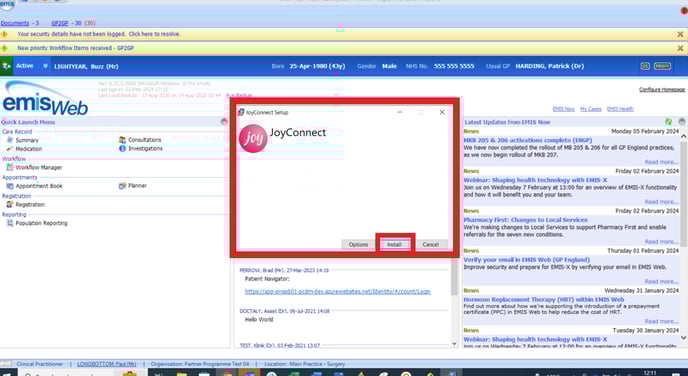Image resolution: width=688 pixels, height=376 pixels.
Task: Click Usual GP HARDING, Patrick (Dr)
Action: 549,66
